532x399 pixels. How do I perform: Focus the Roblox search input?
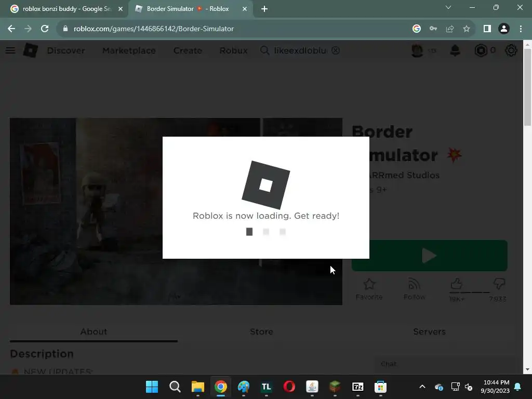coord(300,50)
